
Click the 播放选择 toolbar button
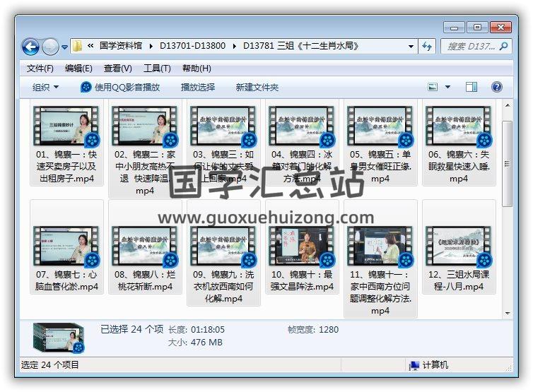pos(198,88)
